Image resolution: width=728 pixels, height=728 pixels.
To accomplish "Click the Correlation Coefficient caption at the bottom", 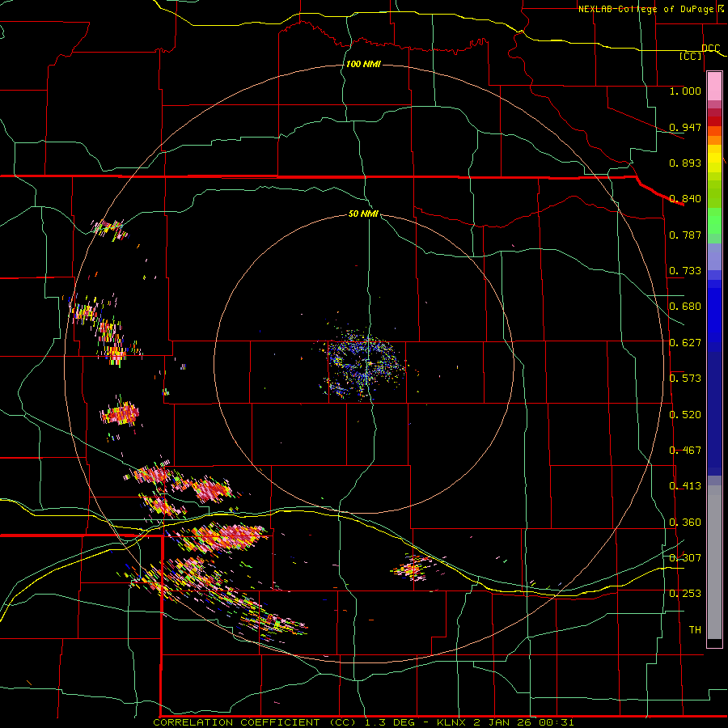I will click(x=363, y=722).
